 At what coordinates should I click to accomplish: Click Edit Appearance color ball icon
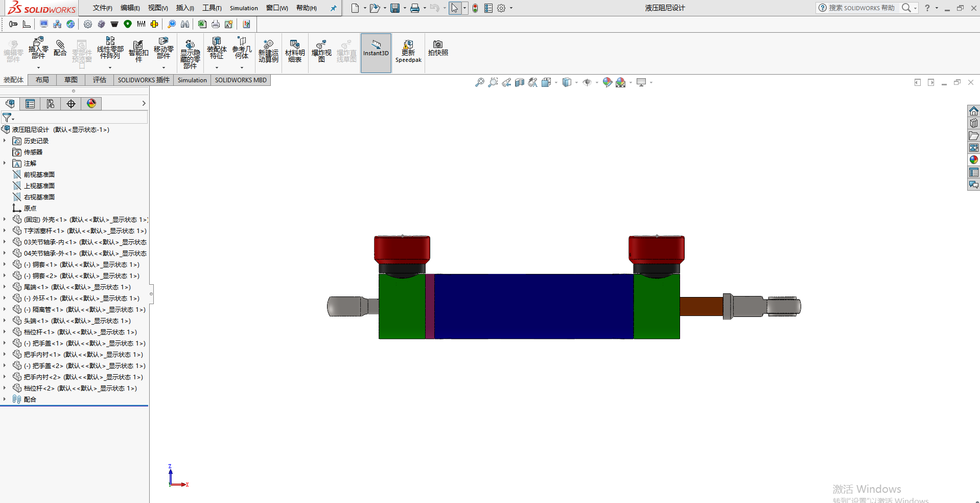click(x=607, y=82)
